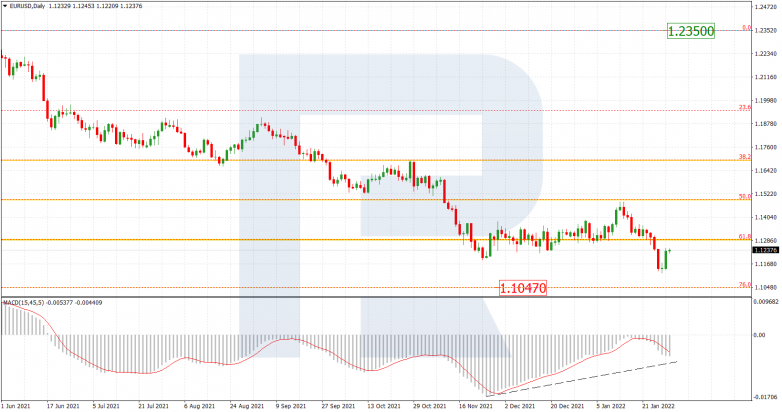Click the 61.8 Fibonacci level label

tap(745, 236)
